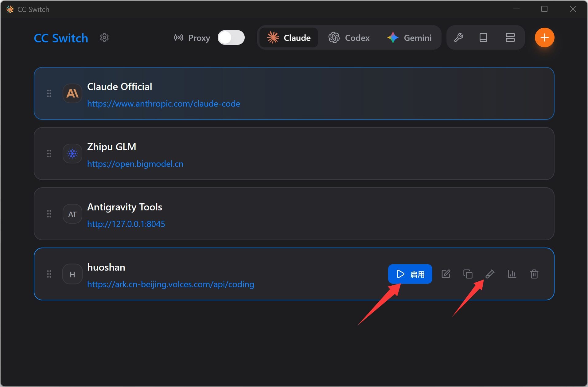Delete the huoshan provider

pos(534,274)
